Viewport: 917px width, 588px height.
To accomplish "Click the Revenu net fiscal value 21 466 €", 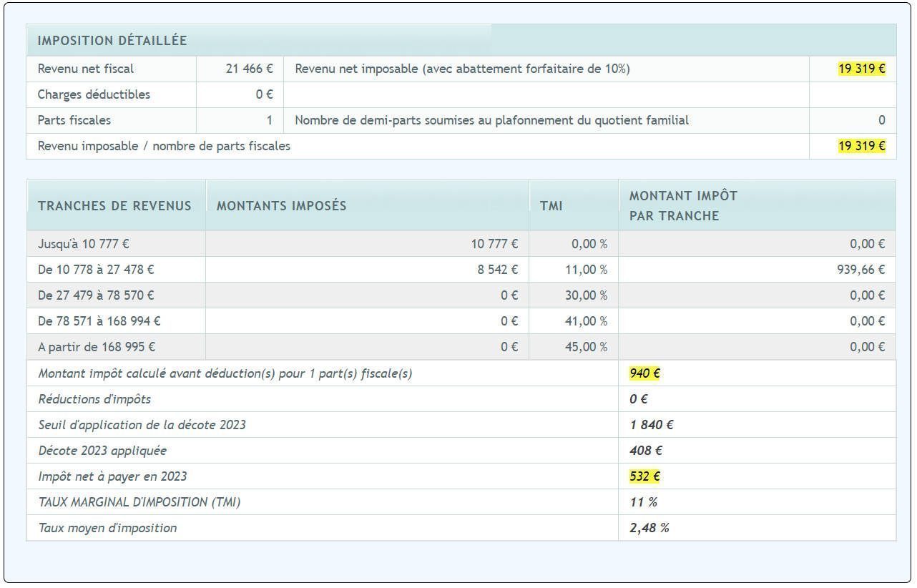I will click(x=249, y=69).
